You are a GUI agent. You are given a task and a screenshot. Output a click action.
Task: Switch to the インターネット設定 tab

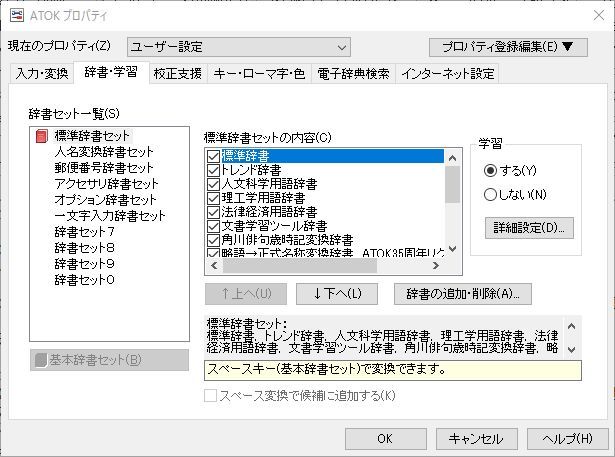[x=448, y=73]
